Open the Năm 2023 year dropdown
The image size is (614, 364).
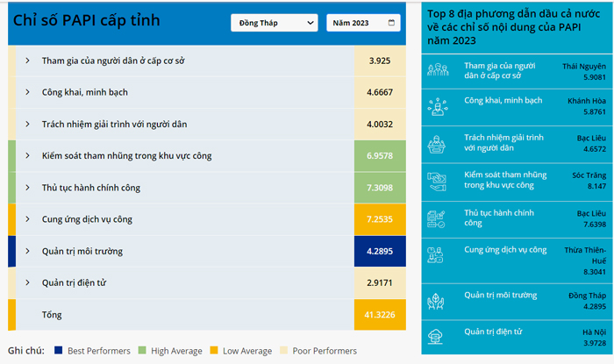363,23
